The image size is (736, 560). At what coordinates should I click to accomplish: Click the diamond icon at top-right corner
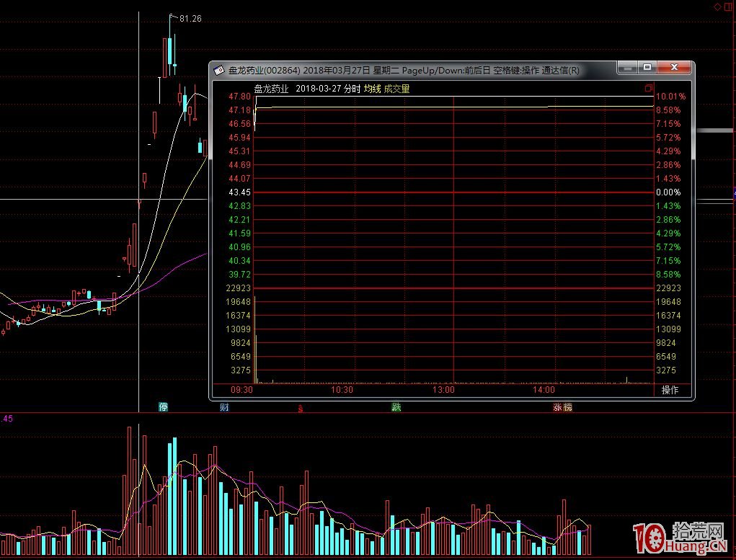(717, 6)
